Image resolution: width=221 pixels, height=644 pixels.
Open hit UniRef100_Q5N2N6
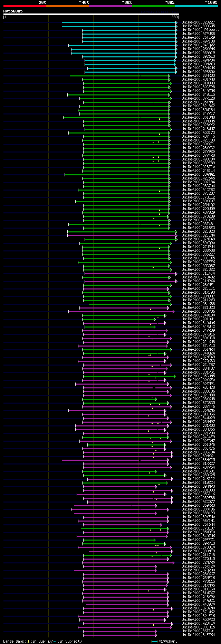click(x=198, y=410)
